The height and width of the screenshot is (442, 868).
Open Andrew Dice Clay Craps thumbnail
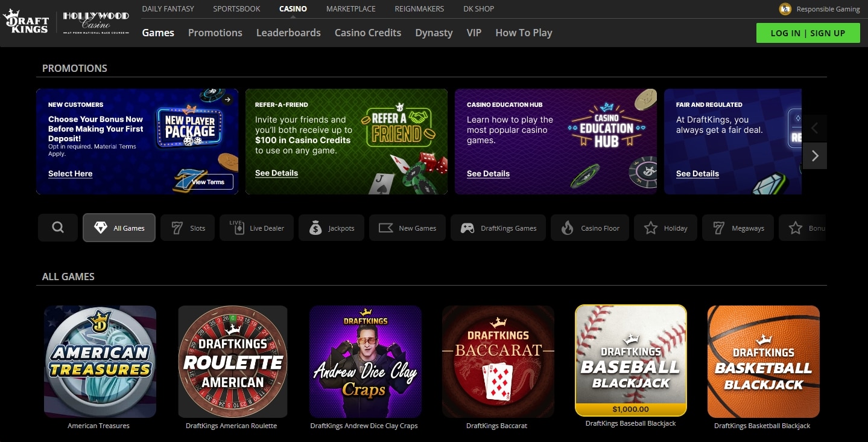click(365, 362)
